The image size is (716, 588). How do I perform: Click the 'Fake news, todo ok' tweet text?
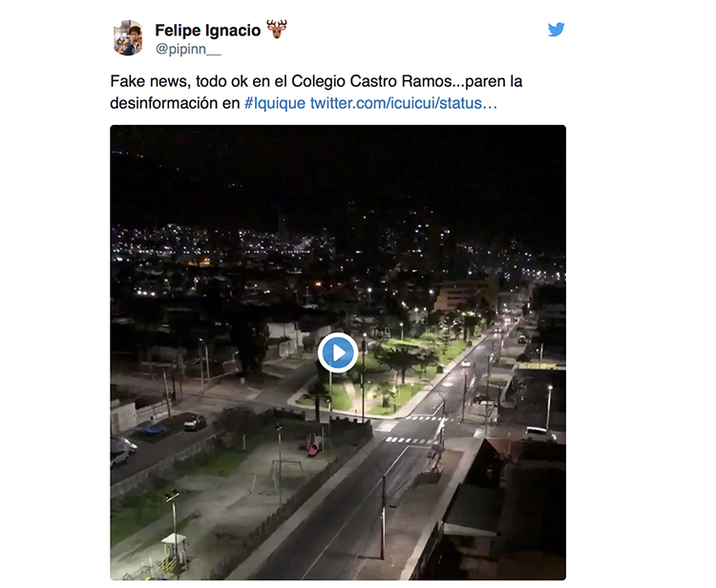pos(316,93)
